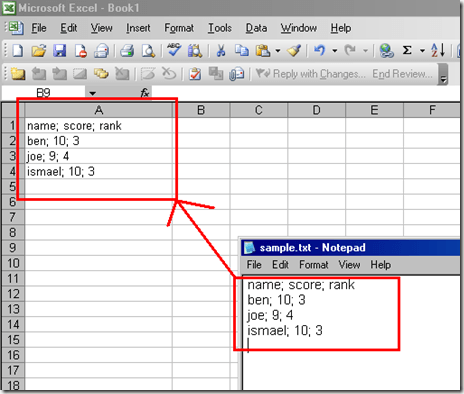Screen dimensions: 464x394
Task: Click the sample.txt - Notepad title bar
Action: [x=351, y=248]
